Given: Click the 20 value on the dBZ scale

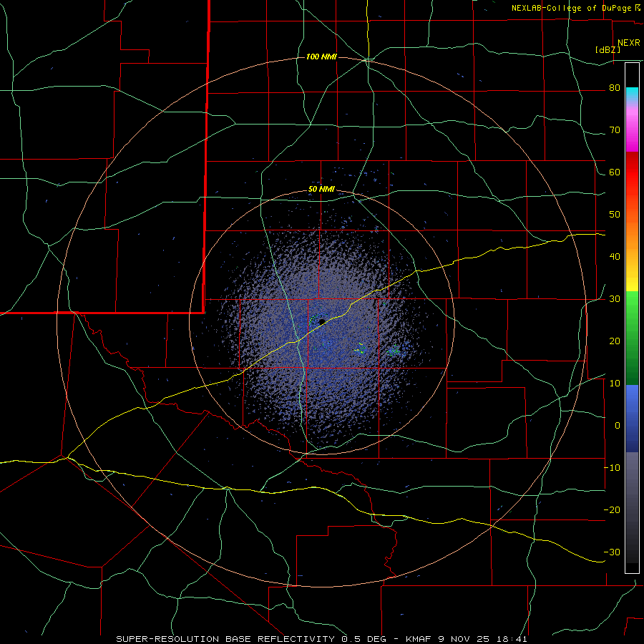Looking at the screenshot, I should tap(615, 341).
